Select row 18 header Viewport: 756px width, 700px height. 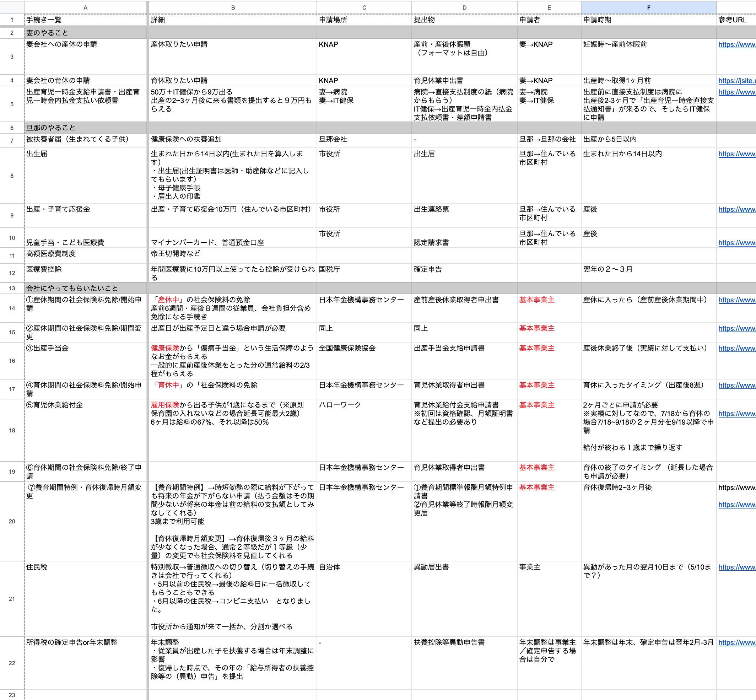coord(12,430)
